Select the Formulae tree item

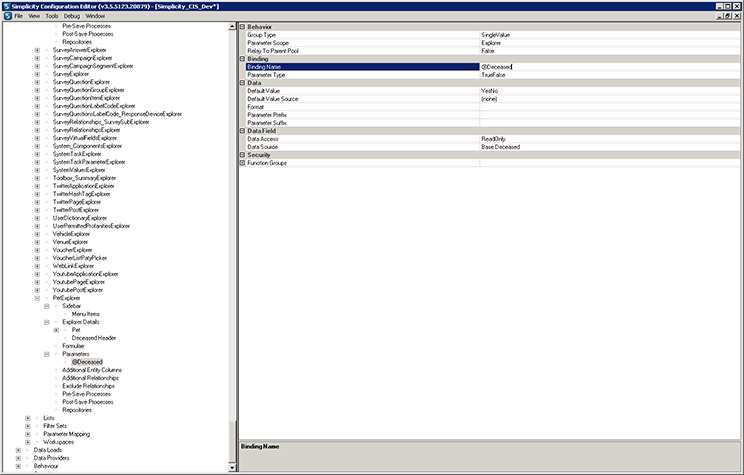pyautogui.click(x=73, y=346)
